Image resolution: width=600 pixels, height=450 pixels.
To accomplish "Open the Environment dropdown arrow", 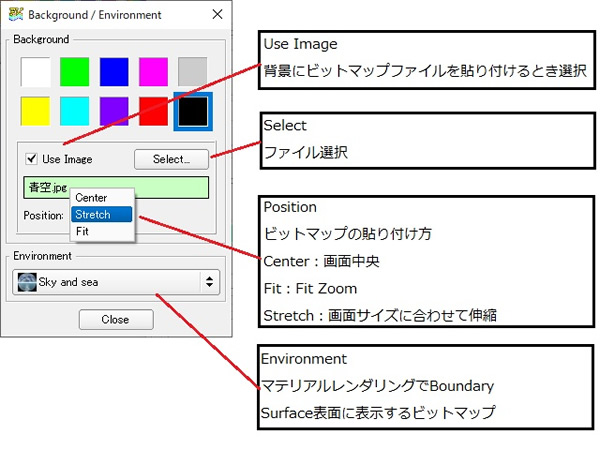I will coord(210,282).
